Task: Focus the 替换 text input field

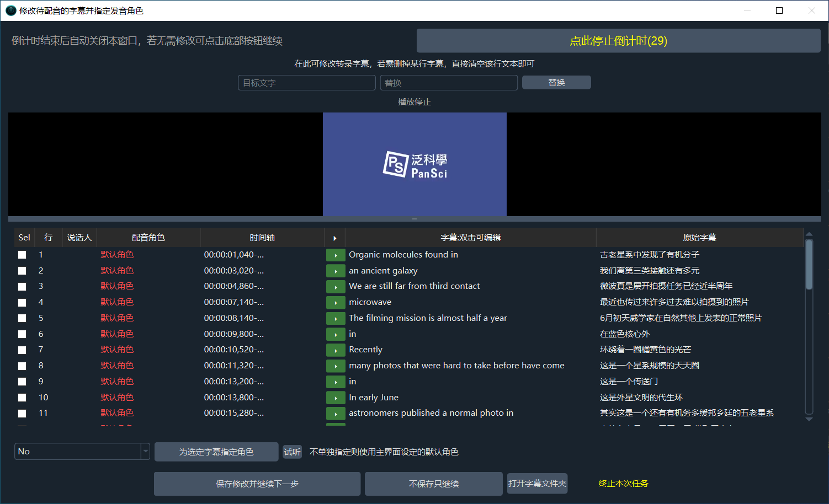Action: tap(449, 83)
